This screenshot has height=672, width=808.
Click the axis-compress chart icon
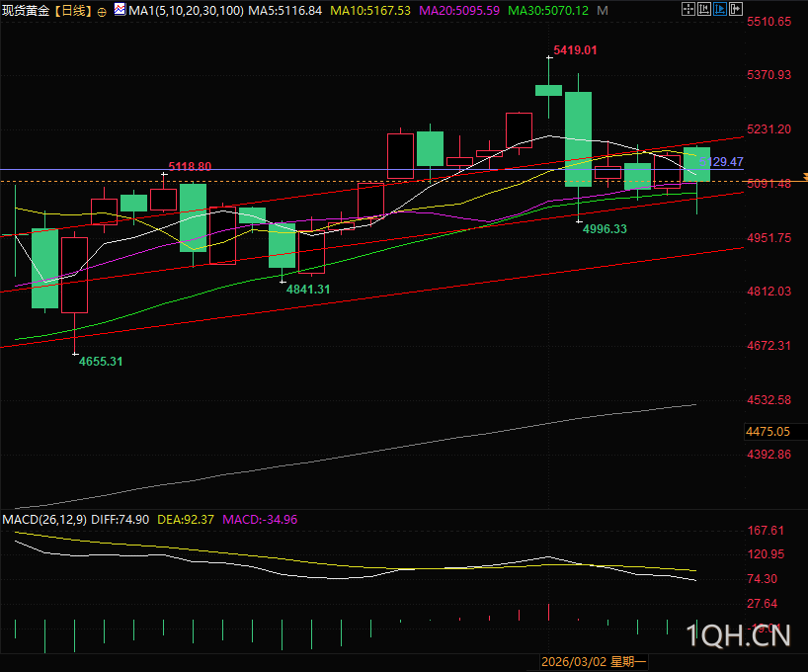[704, 9]
